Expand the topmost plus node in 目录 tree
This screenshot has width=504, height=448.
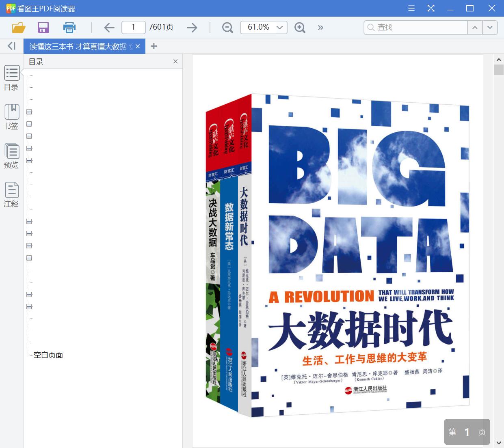[29, 112]
